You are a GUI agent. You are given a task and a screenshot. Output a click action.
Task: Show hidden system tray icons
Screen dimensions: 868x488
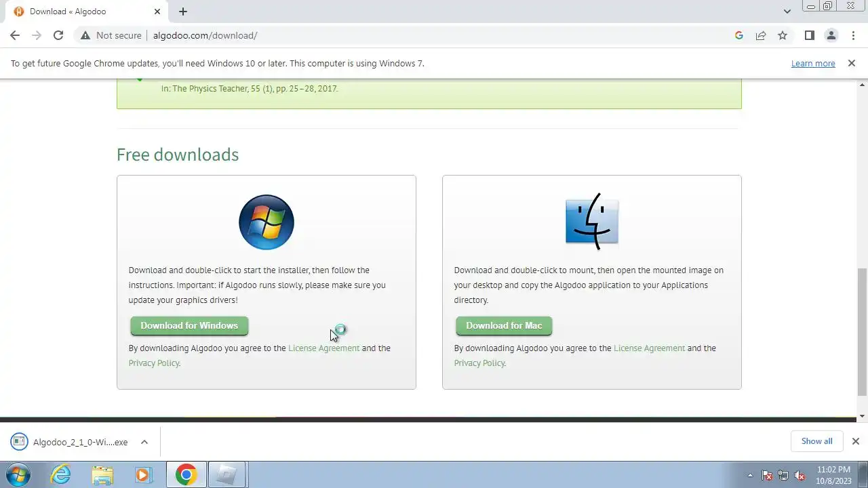[750, 475]
